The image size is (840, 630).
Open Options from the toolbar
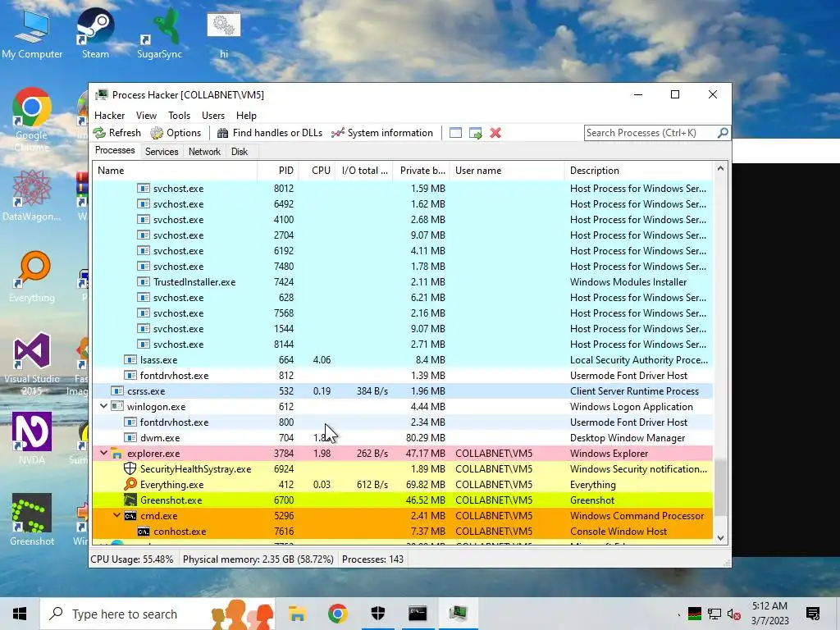coord(176,133)
